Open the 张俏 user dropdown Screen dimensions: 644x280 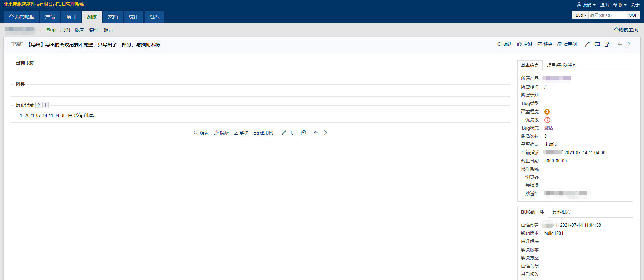coord(586,5)
